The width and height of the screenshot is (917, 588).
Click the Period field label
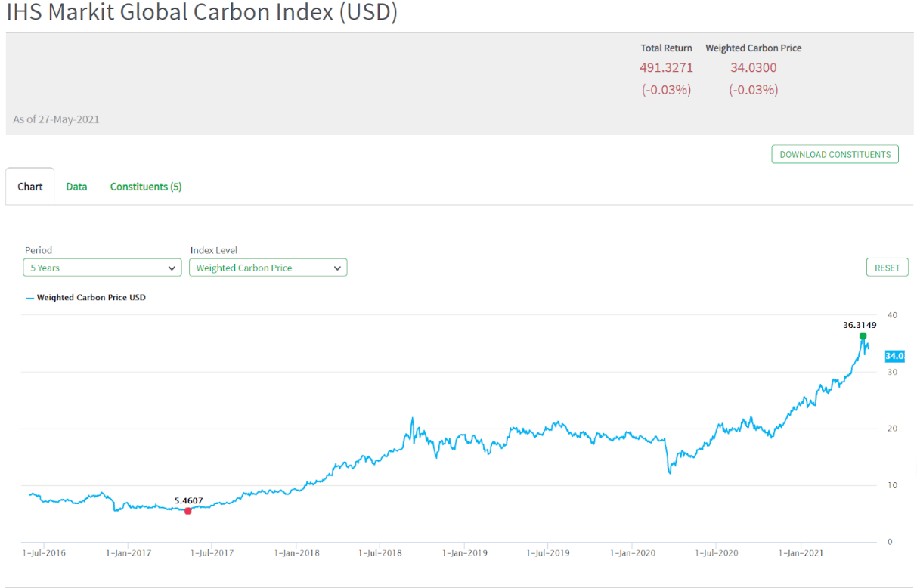point(39,250)
